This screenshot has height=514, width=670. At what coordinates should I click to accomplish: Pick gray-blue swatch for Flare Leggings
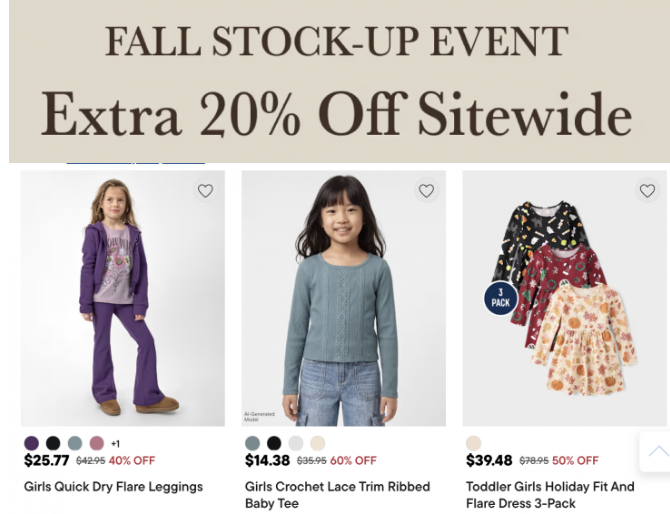coord(75,443)
